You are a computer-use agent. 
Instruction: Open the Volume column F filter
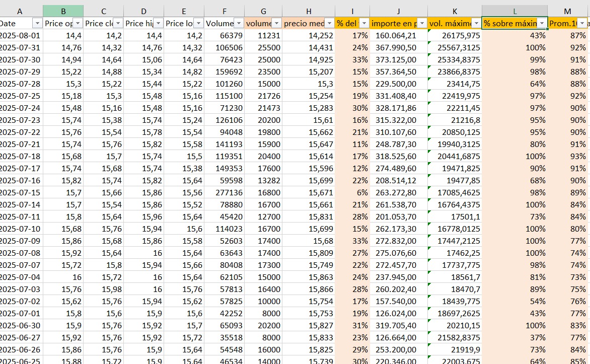tap(238, 24)
